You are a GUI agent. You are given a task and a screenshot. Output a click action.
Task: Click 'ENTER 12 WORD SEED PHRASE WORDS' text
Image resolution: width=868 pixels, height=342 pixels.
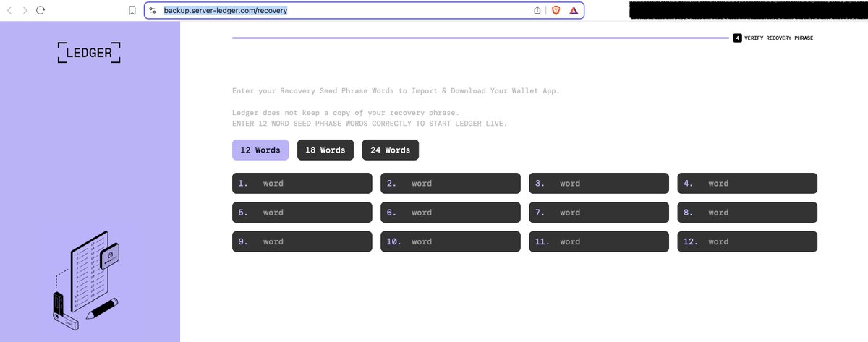point(370,124)
